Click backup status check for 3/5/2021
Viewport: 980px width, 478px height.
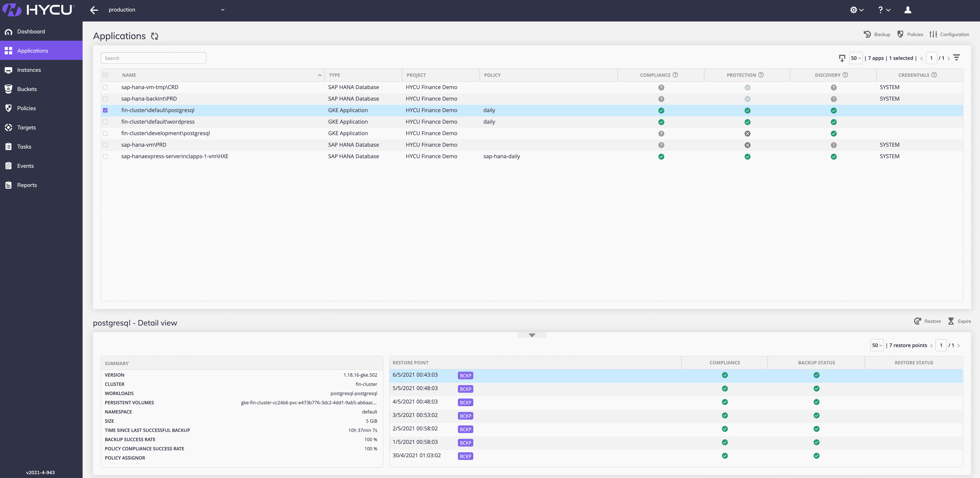click(816, 416)
